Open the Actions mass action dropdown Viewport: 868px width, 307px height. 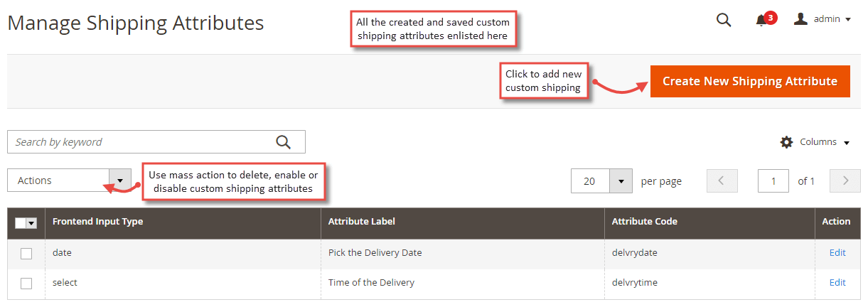coord(69,181)
